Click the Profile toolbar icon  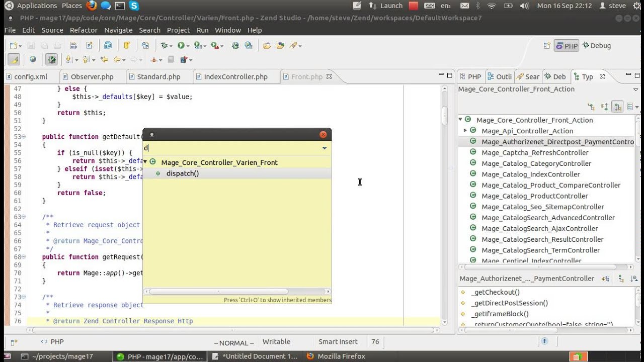(x=197, y=46)
